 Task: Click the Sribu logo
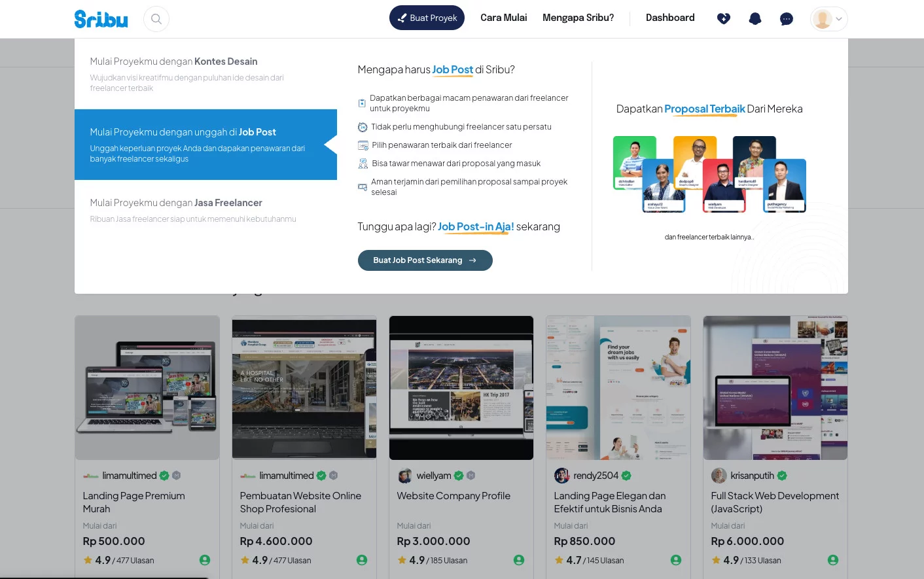point(101,19)
